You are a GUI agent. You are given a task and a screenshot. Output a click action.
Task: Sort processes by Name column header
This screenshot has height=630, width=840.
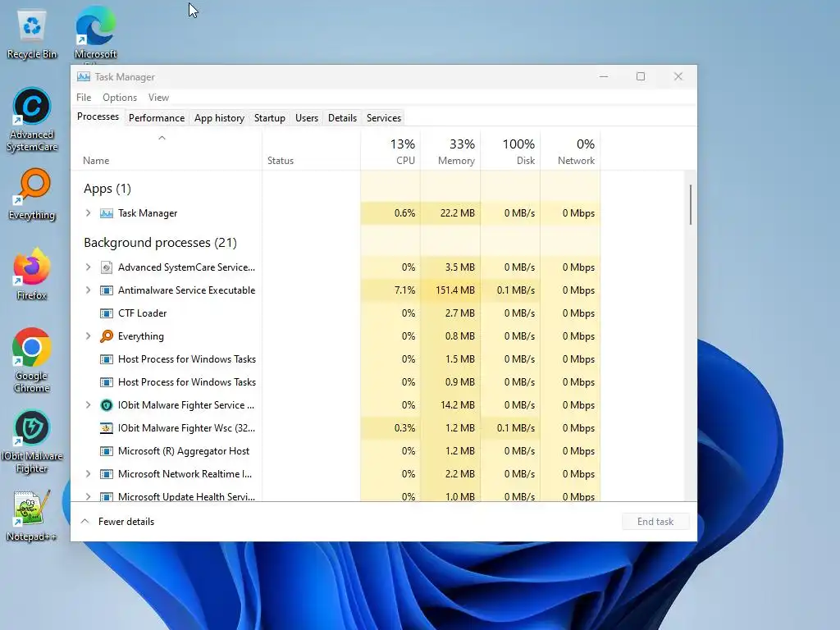coord(166,152)
